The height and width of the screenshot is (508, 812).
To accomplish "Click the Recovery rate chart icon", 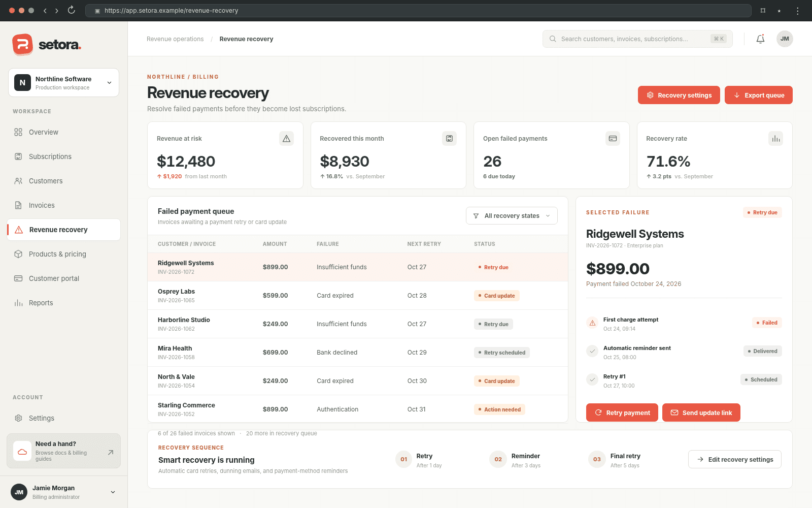I will 776,139.
